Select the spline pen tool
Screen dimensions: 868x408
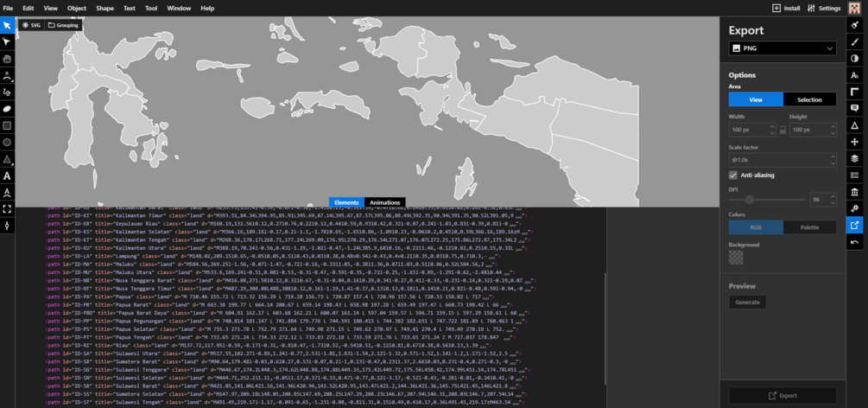tap(7, 75)
